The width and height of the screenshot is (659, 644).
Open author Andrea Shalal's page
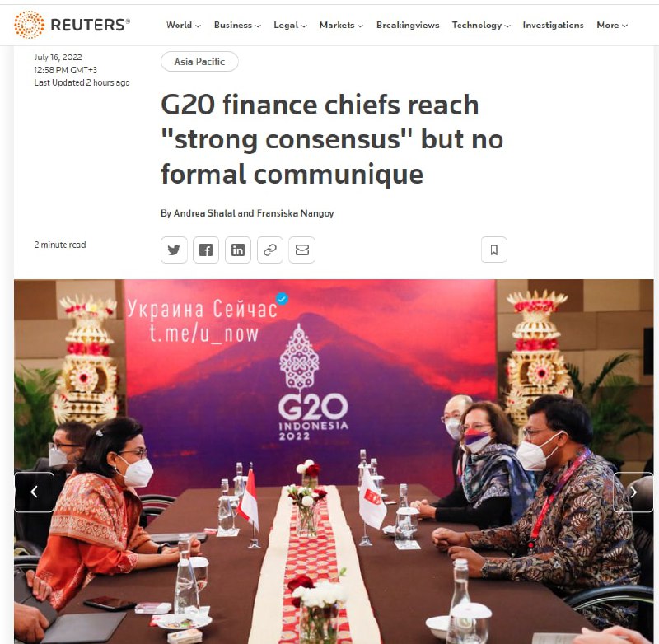click(204, 213)
